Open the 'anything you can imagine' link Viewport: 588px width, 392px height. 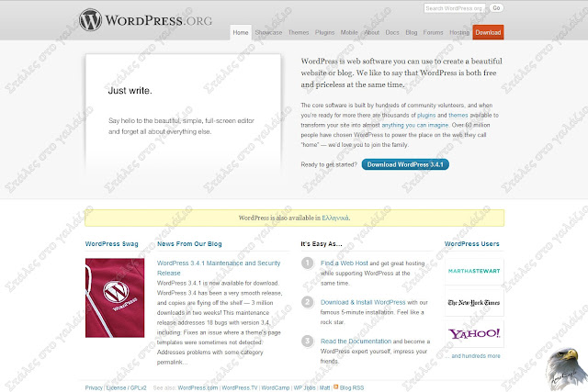click(x=415, y=125)
